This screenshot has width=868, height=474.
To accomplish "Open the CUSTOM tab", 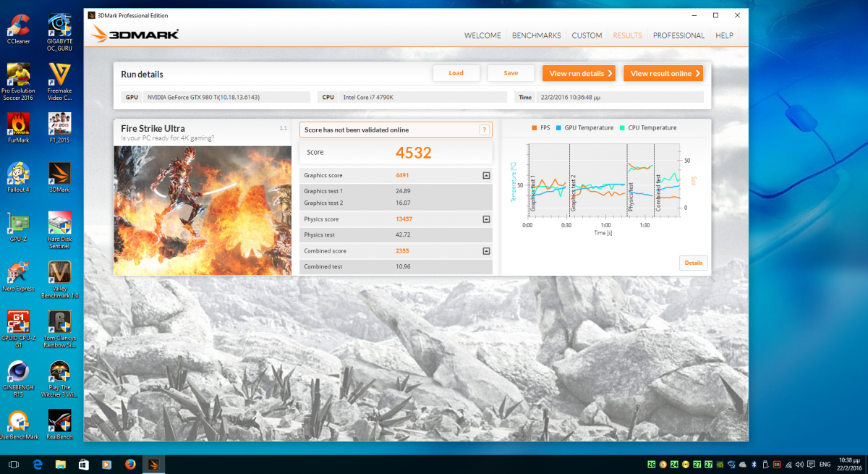I will pos(587,35).
